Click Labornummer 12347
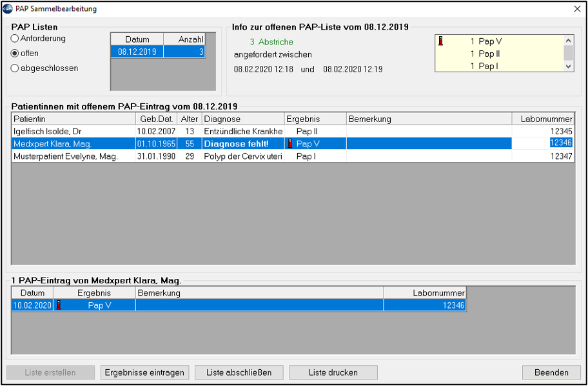 click(543, 156)
